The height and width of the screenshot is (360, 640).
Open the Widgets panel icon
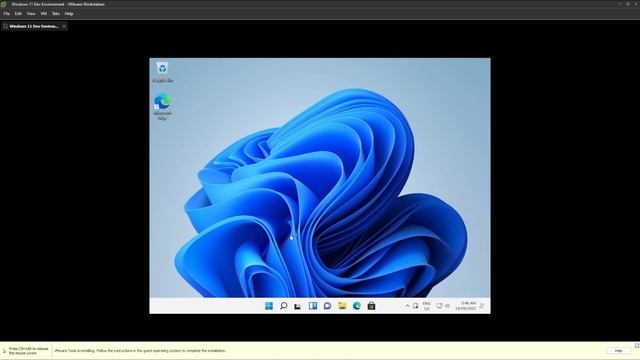(313, 306)
